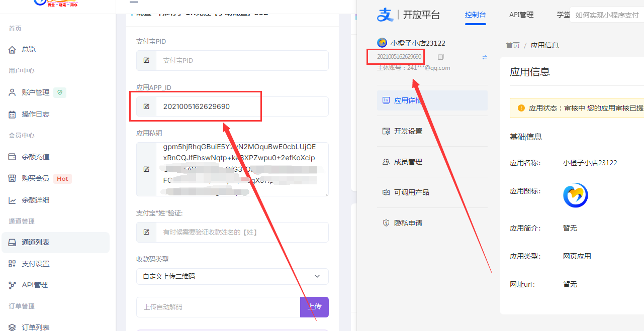Click the green shield badge next to 账户管理

(60, 92)
